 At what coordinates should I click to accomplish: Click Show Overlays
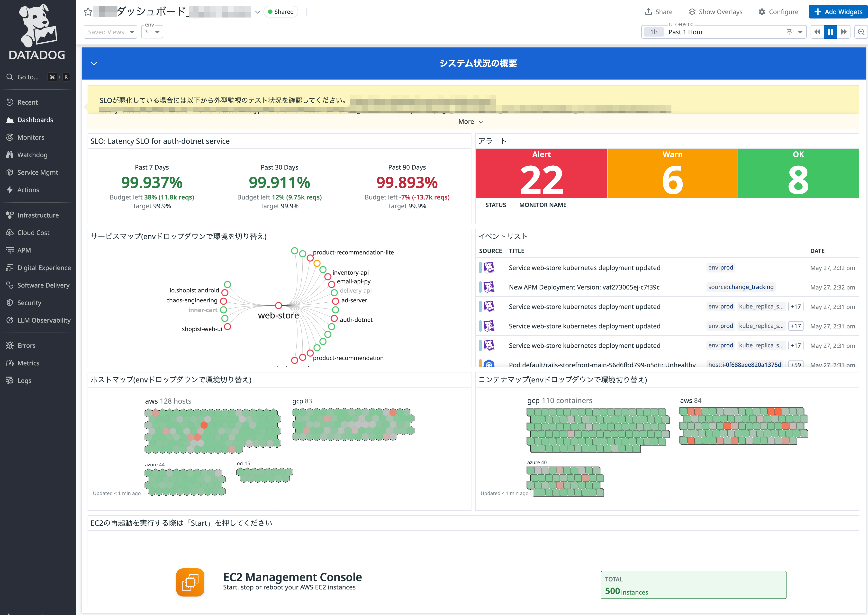pyautogui.click(x=715, y=12)
